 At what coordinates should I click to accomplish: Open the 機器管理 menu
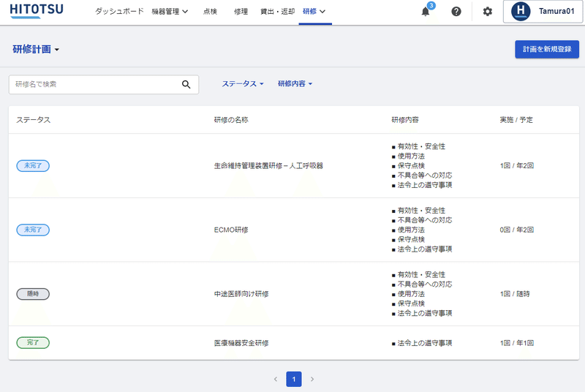[x=170, y=12]
